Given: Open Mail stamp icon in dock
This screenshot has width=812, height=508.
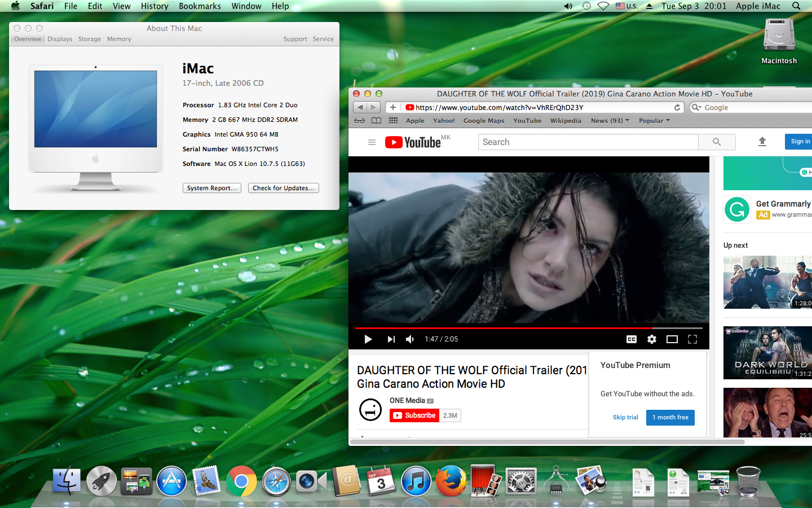Looking at the screenshot, I should point(206,481).
